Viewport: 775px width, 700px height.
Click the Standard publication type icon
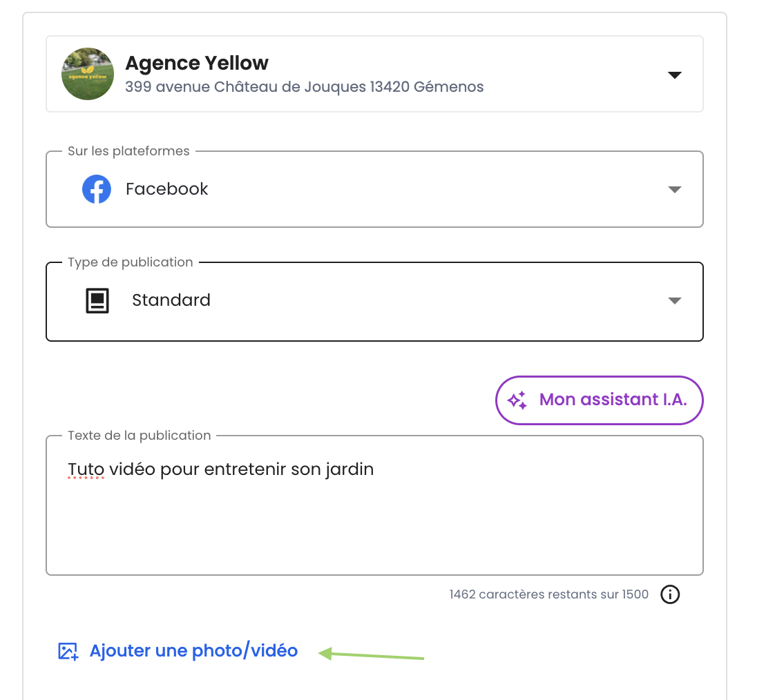(x=97, y=301)
